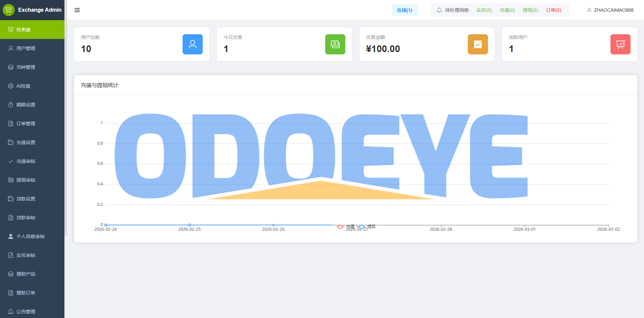Screen dimensions: 644x318
Task: Click the sidebar vertical scrollbar
Action: [x=66, y=118]
